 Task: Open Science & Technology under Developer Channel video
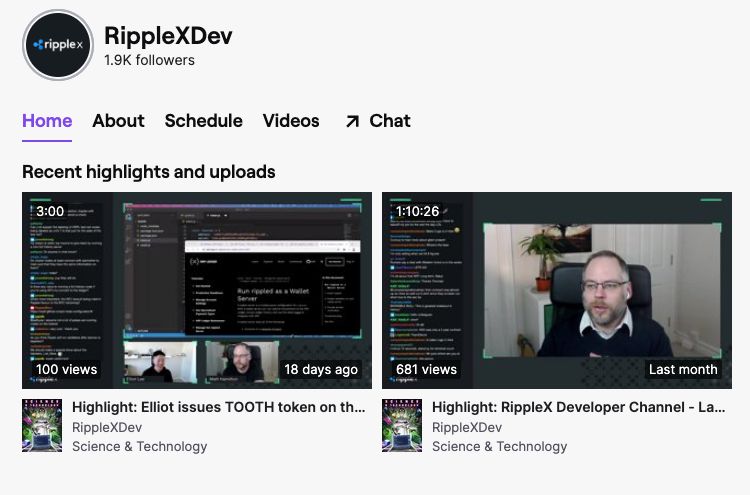coord(499,446)
